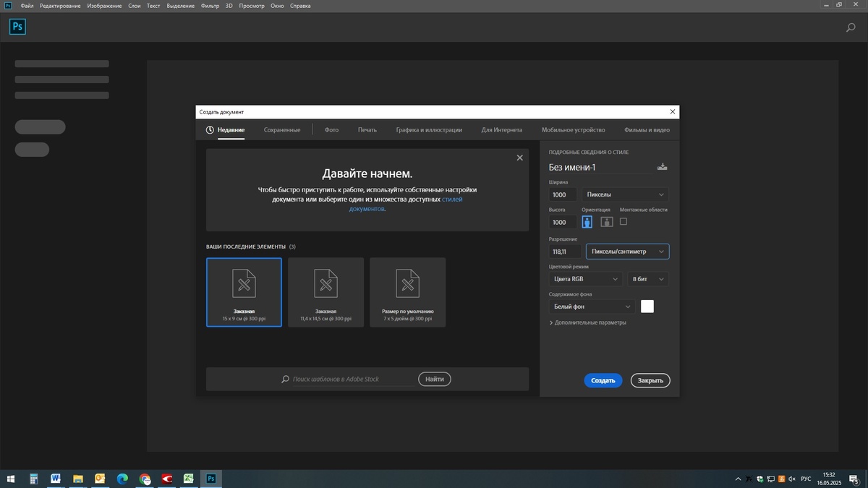The width and height of the screenshot is (868, 488).
Task: Click the magnifier icon in Adobe Stock search
Action: pos(286,379)
